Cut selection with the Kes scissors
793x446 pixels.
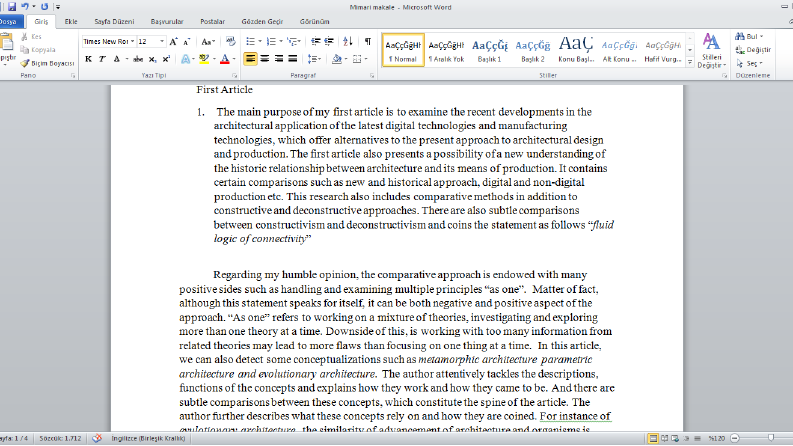tap(31, 36)
